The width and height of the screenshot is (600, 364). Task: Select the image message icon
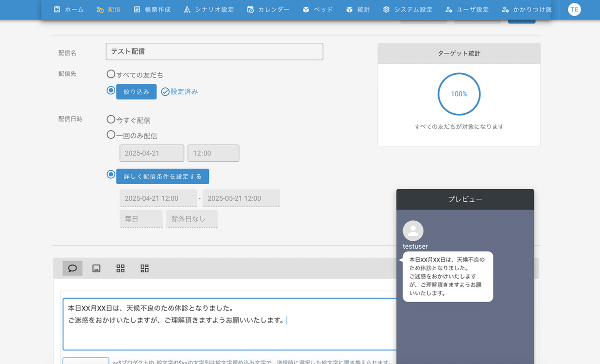(x=96, y=268)
